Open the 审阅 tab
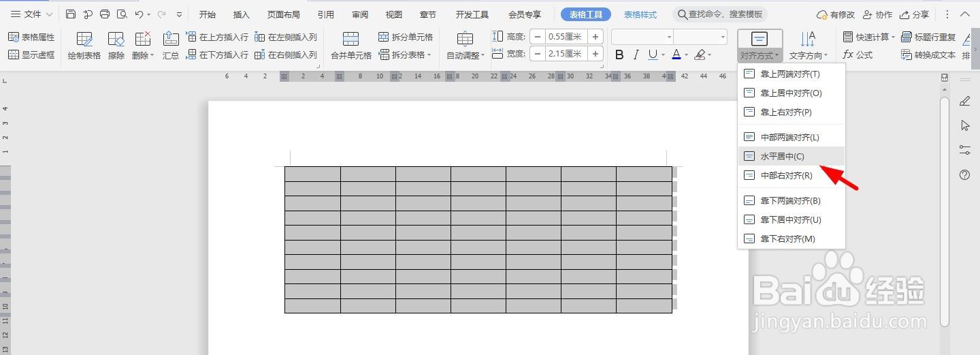 [360, 14]
